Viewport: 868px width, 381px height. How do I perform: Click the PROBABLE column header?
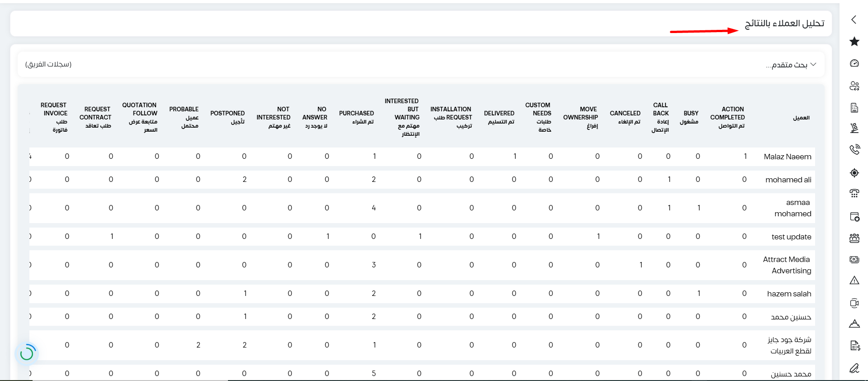tap(184, 117)
